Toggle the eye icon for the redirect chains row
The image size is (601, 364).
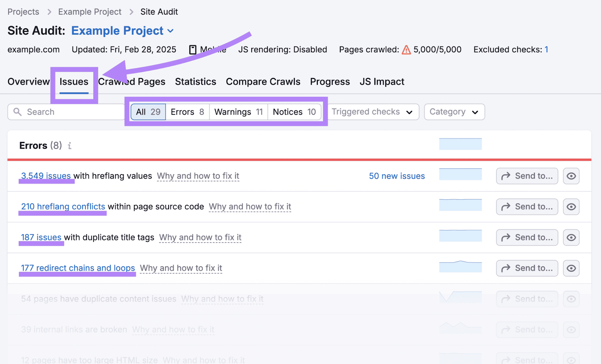[571, 268]
